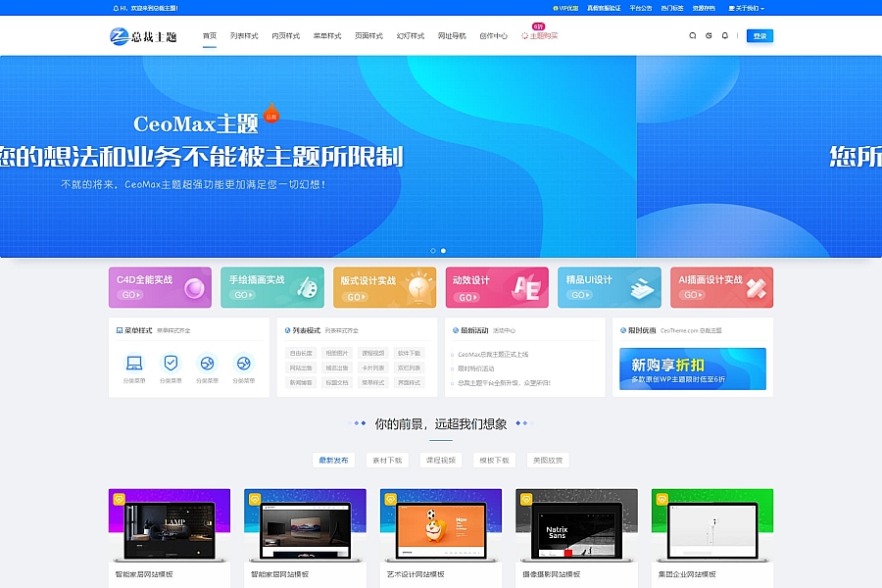882x588 pixels.
Task: Switch to the 美图欣赏 tab
Action: click(548, 461)
